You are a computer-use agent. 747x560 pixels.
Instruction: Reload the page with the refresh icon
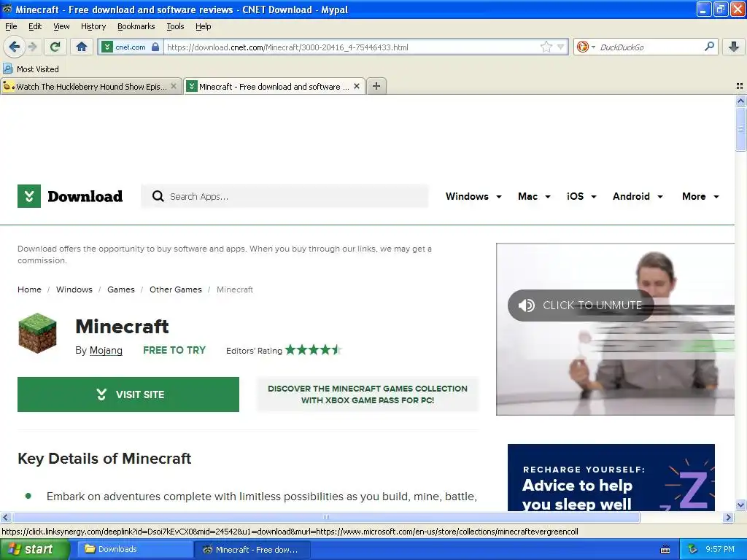click(55, 47)
